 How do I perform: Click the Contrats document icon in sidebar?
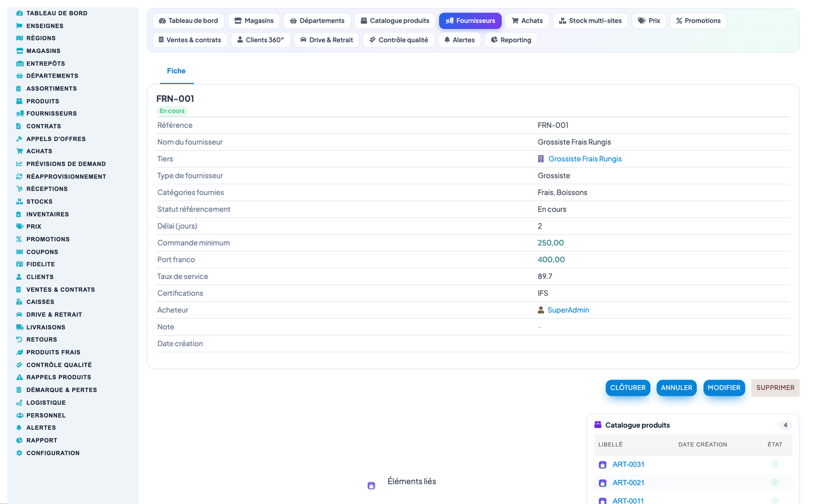tap(19, 126)
